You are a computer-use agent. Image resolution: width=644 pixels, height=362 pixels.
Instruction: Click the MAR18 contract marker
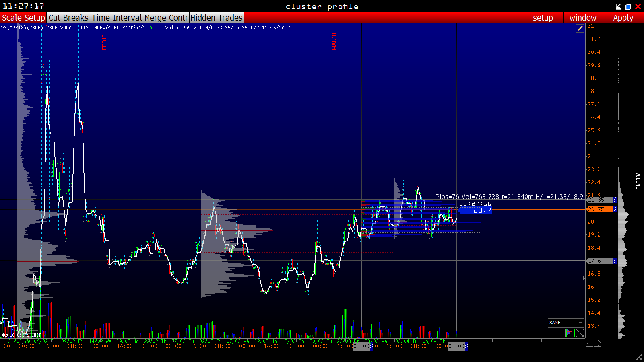(x=334, y=41)
